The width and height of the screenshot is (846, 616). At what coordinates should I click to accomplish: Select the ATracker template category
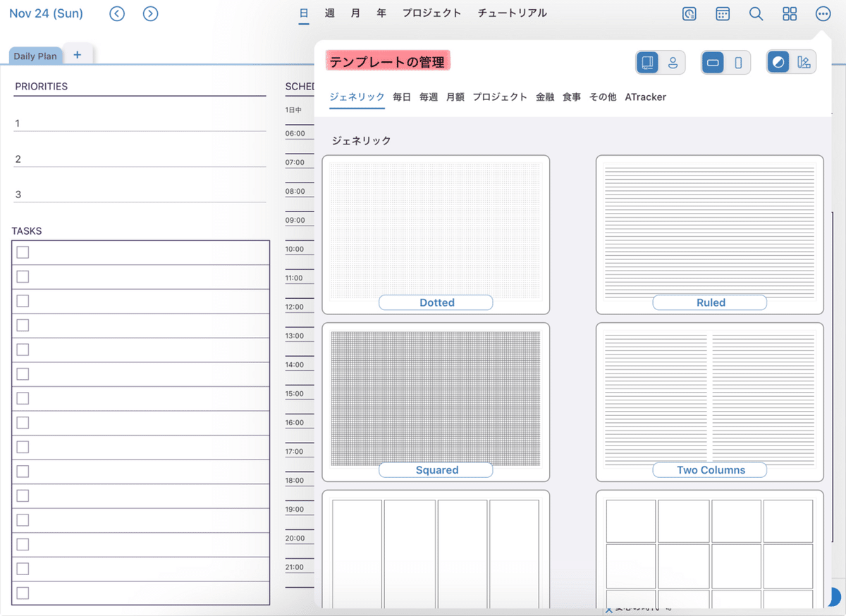pos(645,97)
